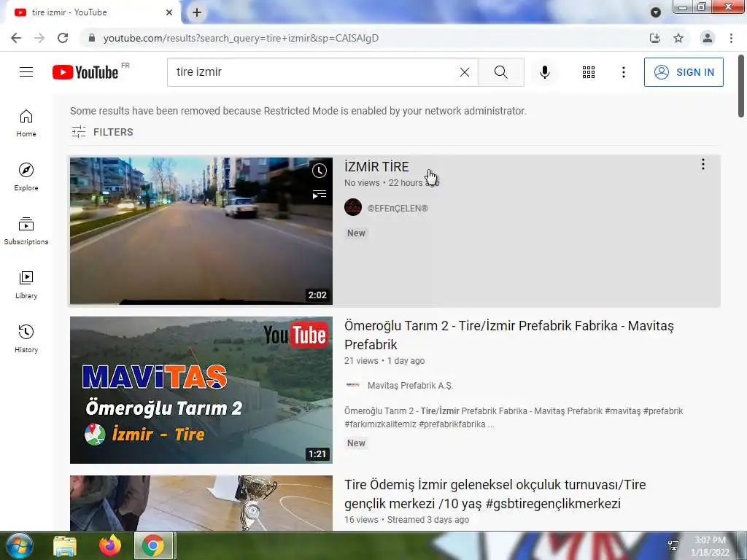Click the '21 views' video metadata
Screen dimensions: 747x560
[x=360, y=361]
